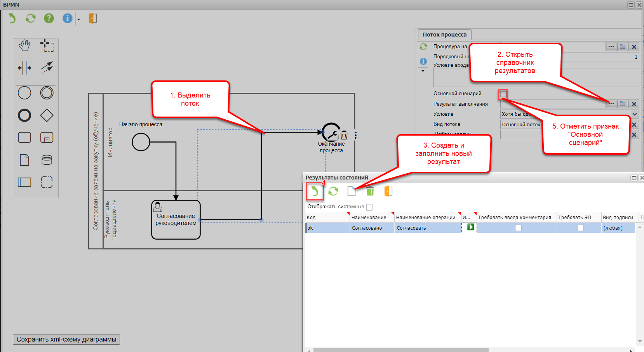The height and width of the screenshot is (352, 644).
Task: Open result directory via ellipsis button
Action: pos(611,104)
